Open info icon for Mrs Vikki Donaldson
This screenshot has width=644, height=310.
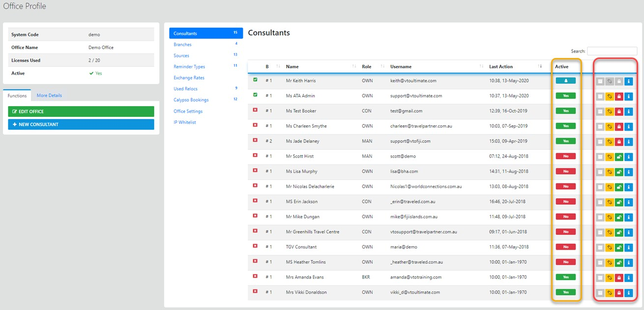coord(629,293)
